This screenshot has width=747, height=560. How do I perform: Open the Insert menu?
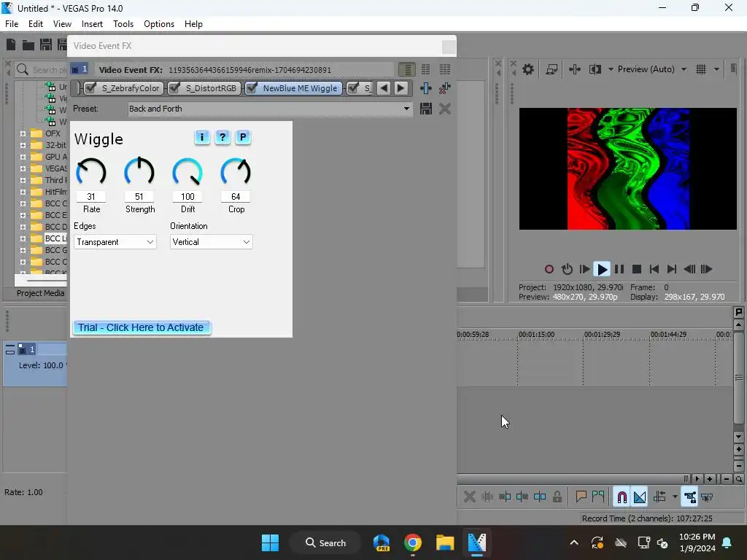click(92, 24)
